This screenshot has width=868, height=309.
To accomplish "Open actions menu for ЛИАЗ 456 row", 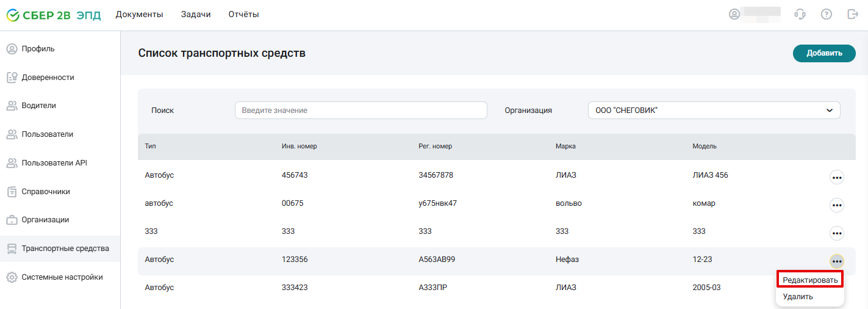I will pyautogui.click(x=837, y=177).
